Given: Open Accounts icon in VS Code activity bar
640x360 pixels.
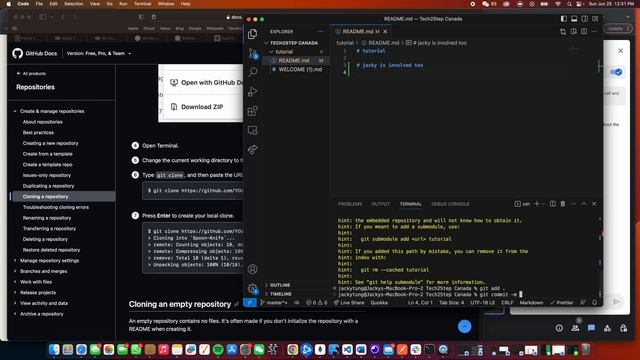Looking at the screenshot, I should point(253,269).
